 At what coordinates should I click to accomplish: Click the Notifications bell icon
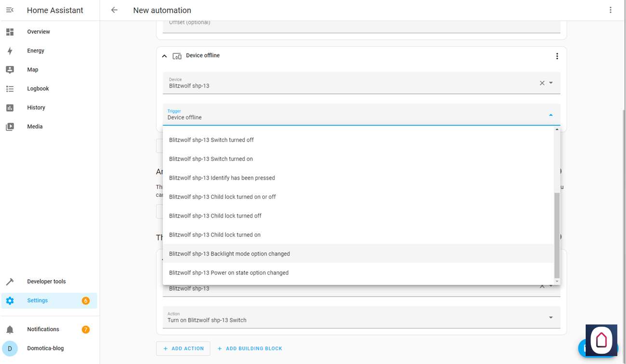(x=10, y=330)
